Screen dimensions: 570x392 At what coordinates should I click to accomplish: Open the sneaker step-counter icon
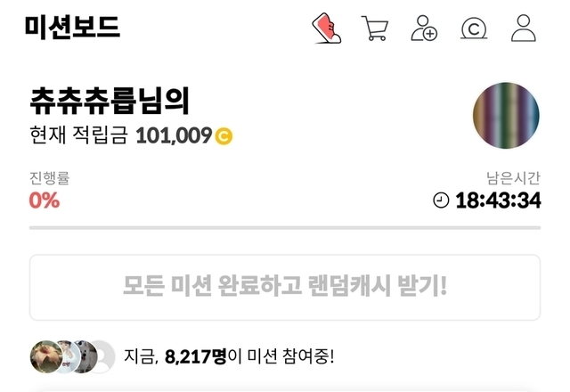tap(327, 29)
